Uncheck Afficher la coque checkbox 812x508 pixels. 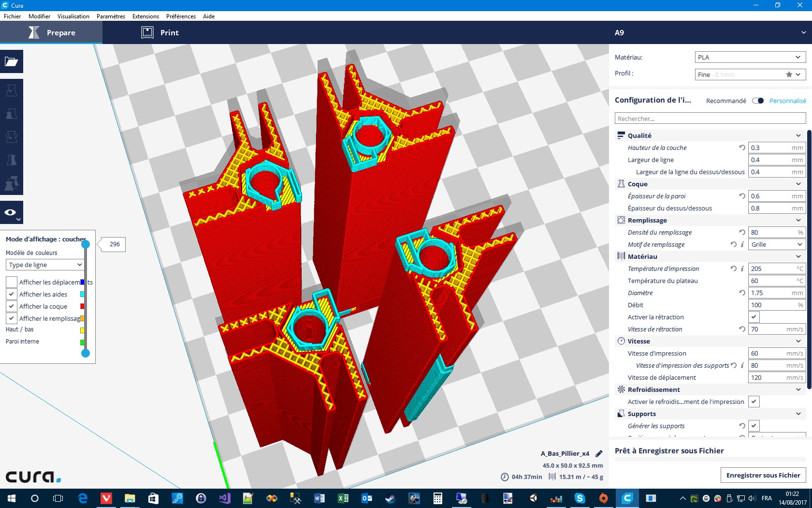pos(12,306)
